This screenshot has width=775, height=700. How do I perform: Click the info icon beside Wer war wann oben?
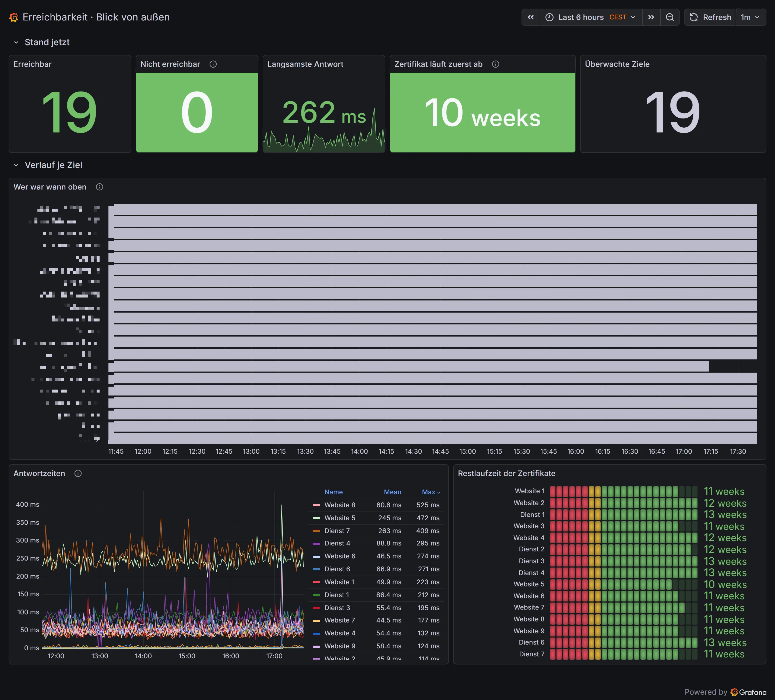point(100,187)
